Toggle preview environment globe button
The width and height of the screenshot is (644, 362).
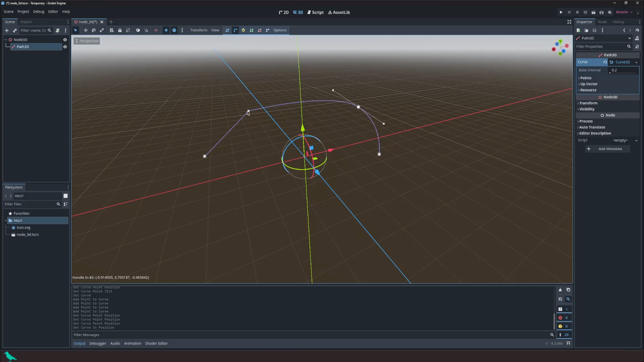[174, 30]
